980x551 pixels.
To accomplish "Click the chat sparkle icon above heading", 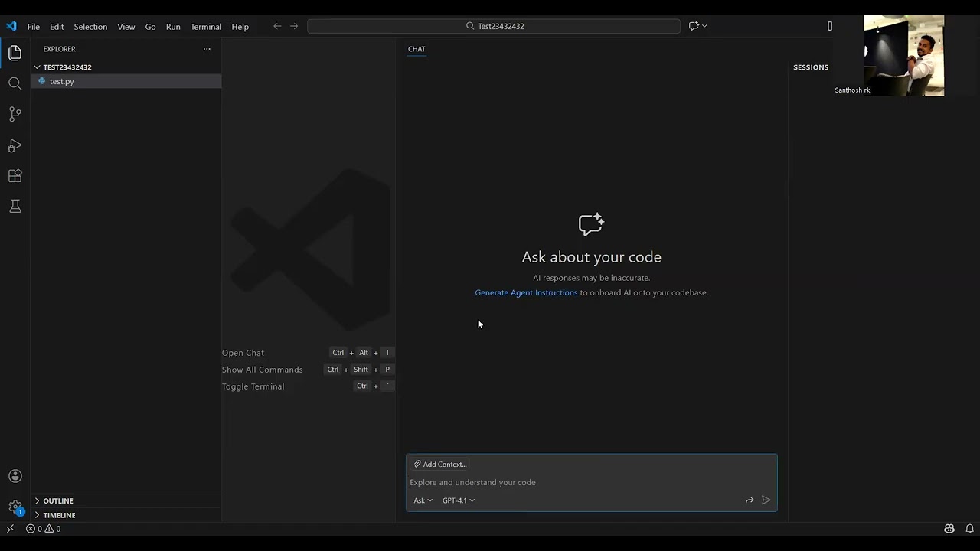I will pyautogui.click(x=591, y=224).
